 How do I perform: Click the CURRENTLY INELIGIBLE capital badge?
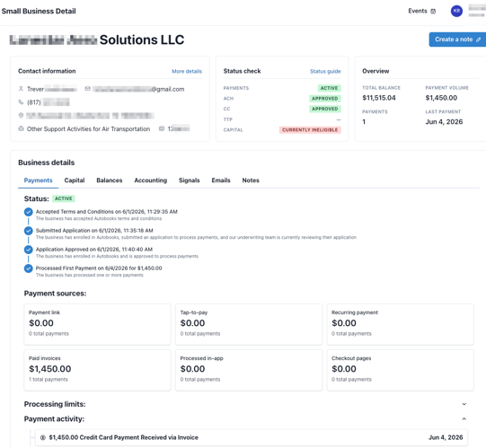(310, 130)
